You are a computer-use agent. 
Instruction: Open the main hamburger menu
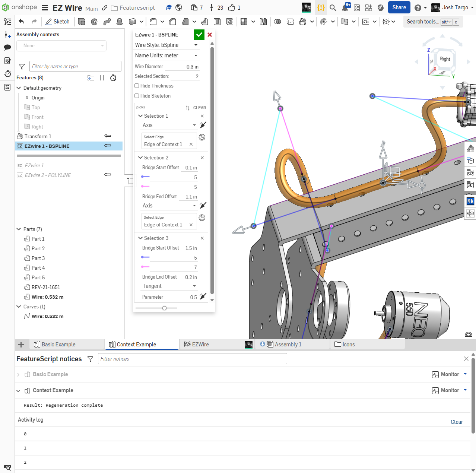pos(45,7)
